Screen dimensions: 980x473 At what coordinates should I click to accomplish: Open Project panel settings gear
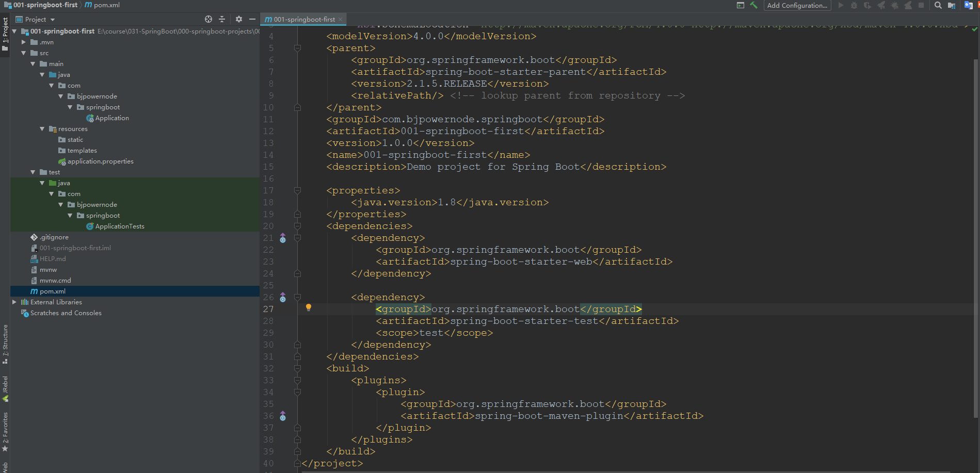click(238, 19)
